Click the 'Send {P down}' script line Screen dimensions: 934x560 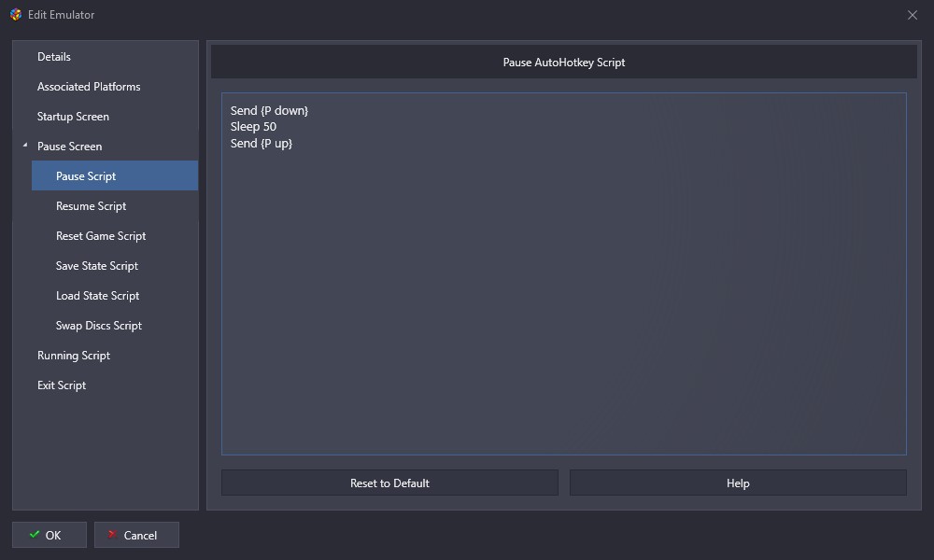click(269, 110)
